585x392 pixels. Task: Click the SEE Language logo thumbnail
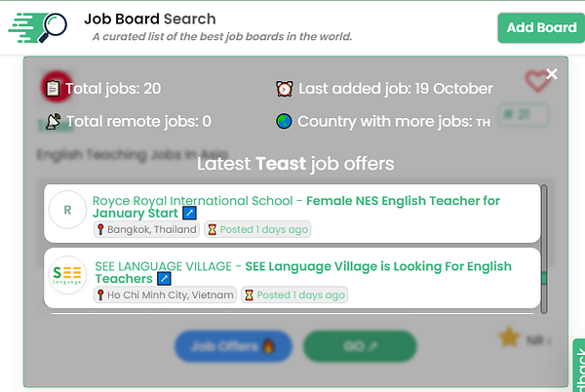coord(67,275)
